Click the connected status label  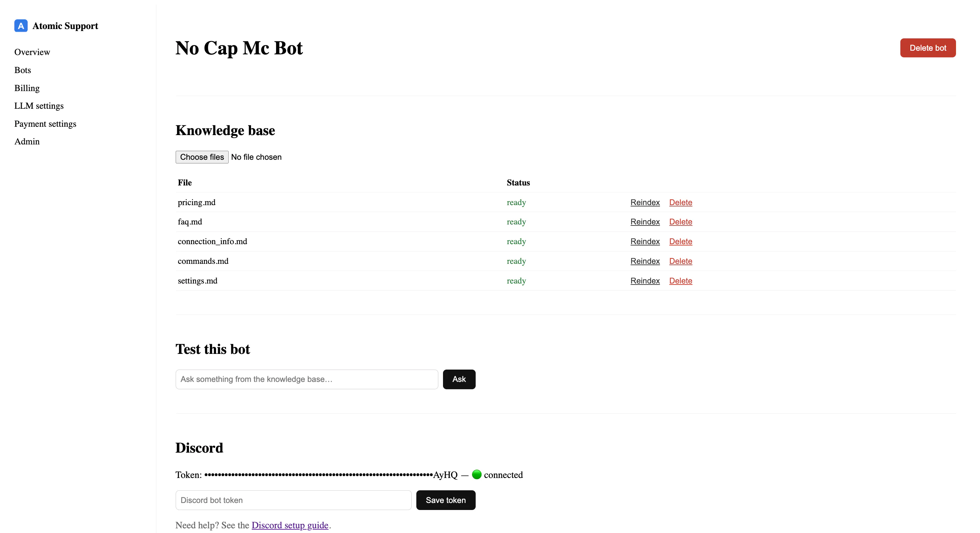click(x=503, y=475)
